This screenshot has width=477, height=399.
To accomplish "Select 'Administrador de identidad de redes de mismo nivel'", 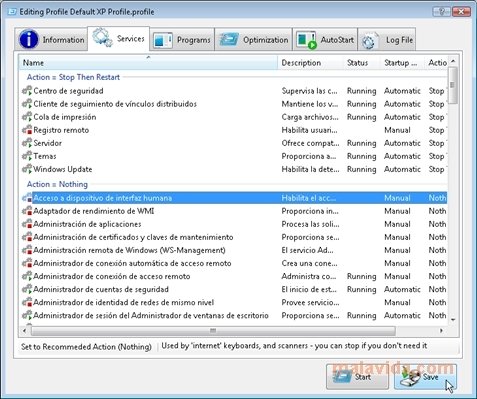I will coord(124,302).
